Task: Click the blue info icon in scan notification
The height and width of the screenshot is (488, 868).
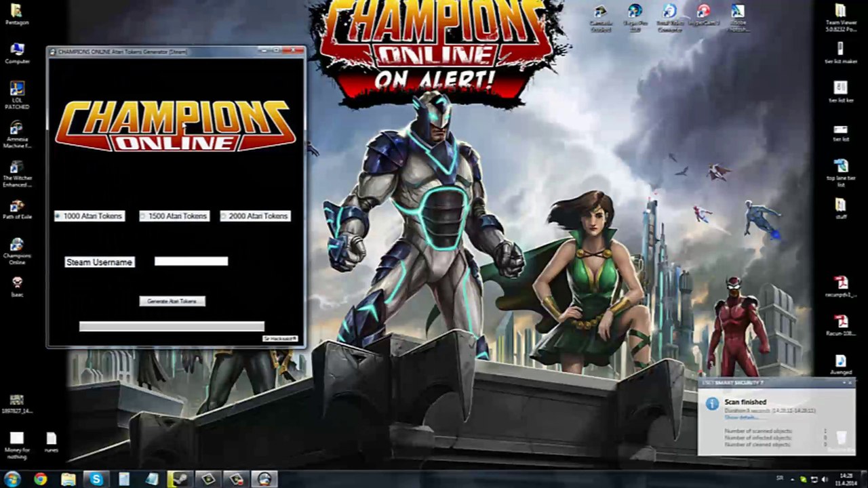Action: pos(711,404)
